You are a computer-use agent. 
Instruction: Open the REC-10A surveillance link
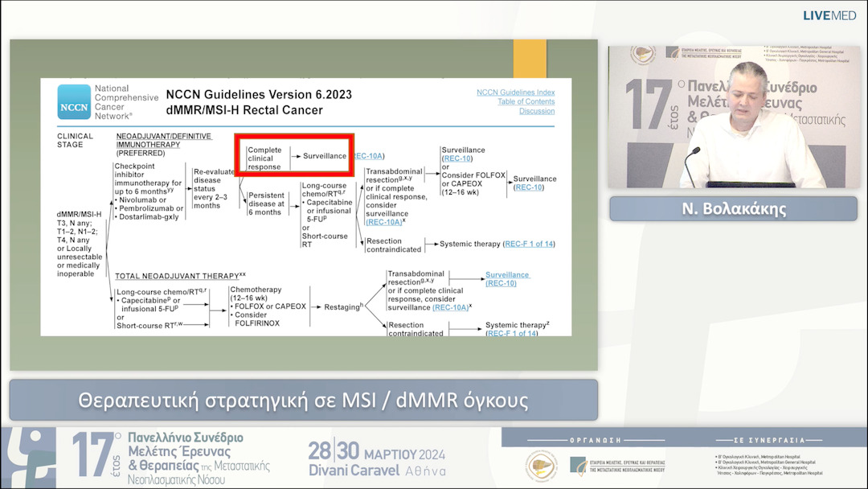(x=370, y=155)
